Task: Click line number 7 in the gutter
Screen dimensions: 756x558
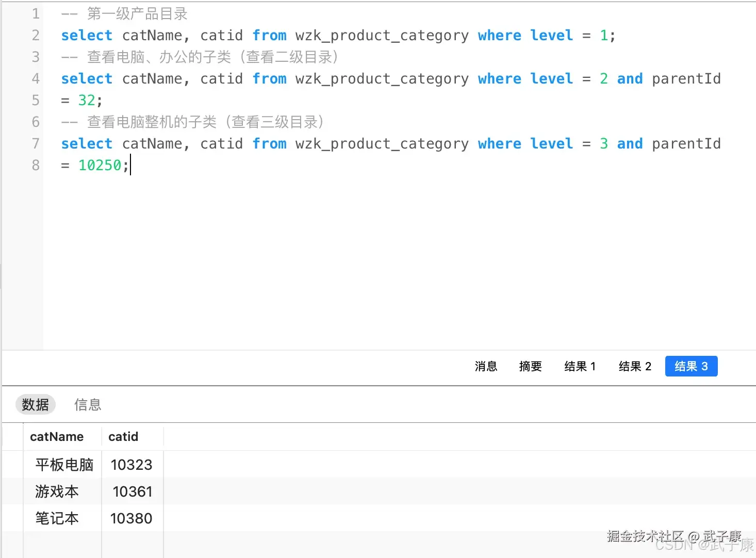Action: click(36, 143)
